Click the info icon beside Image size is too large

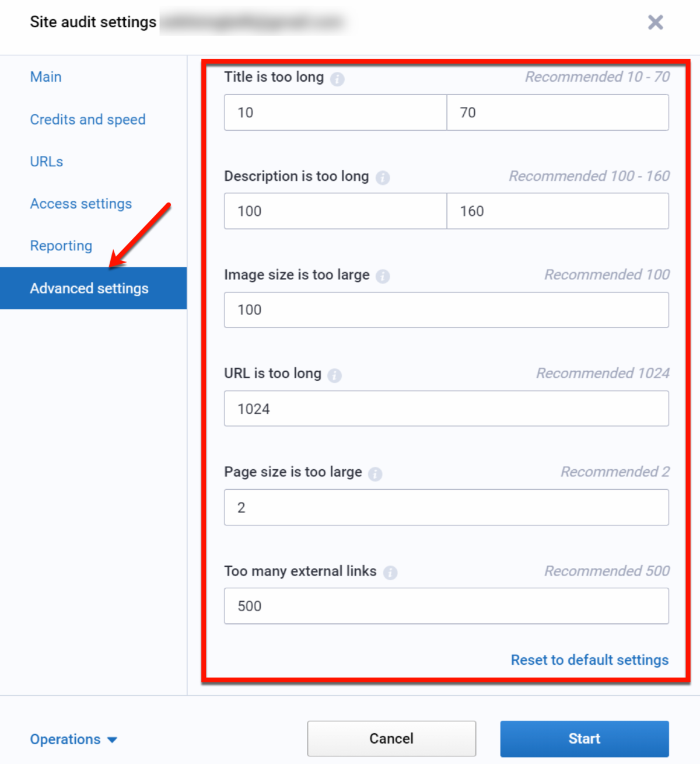383,276
